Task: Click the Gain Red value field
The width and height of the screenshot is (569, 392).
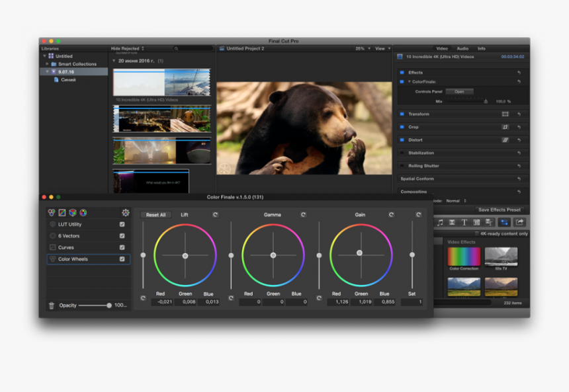Action: pos(338,302)
